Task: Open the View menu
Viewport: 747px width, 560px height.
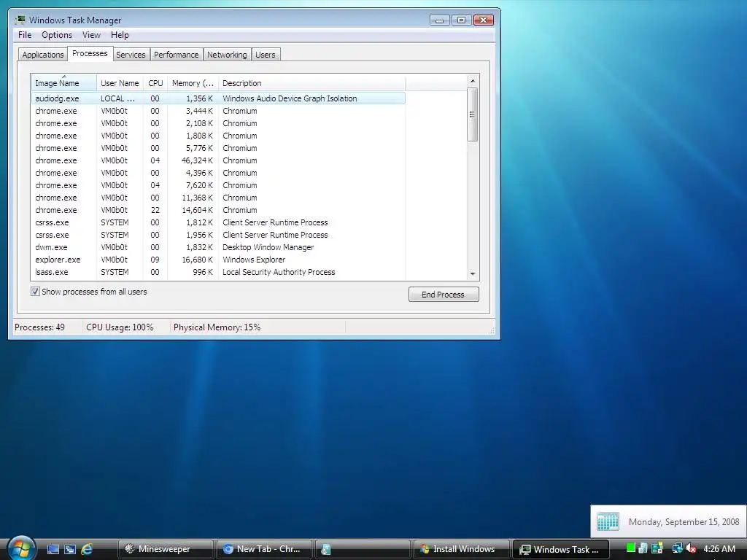Action: coord(91,35)
